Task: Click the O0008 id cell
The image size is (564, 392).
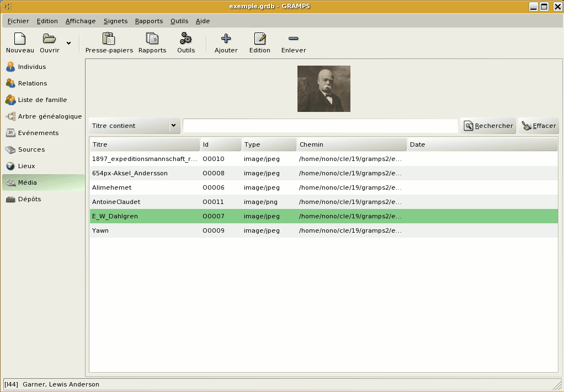Action: click(x=214, y=173)
